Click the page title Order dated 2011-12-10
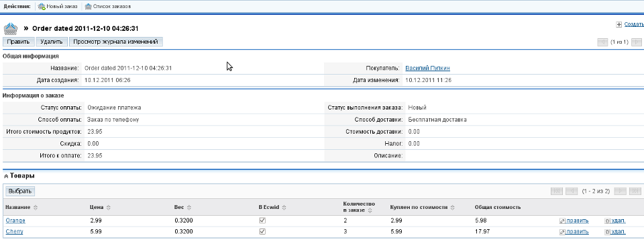 [85, 29]
